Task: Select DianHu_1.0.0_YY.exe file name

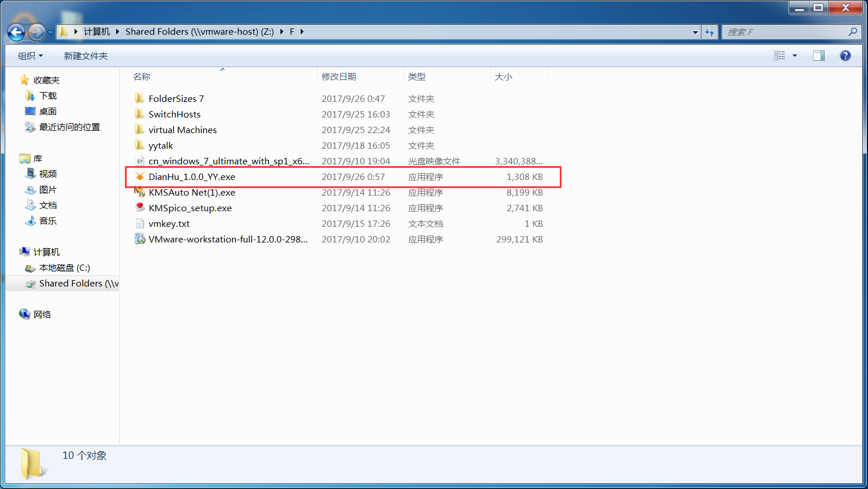Action: (x=192, y=177)
